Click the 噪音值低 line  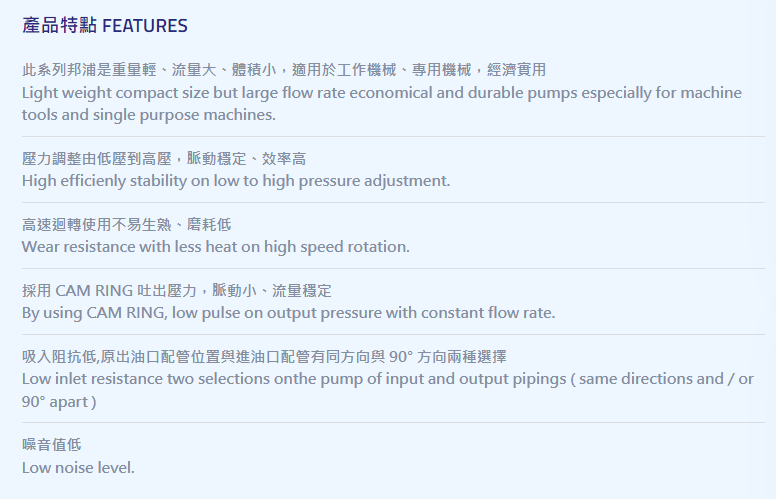(51, 445)
